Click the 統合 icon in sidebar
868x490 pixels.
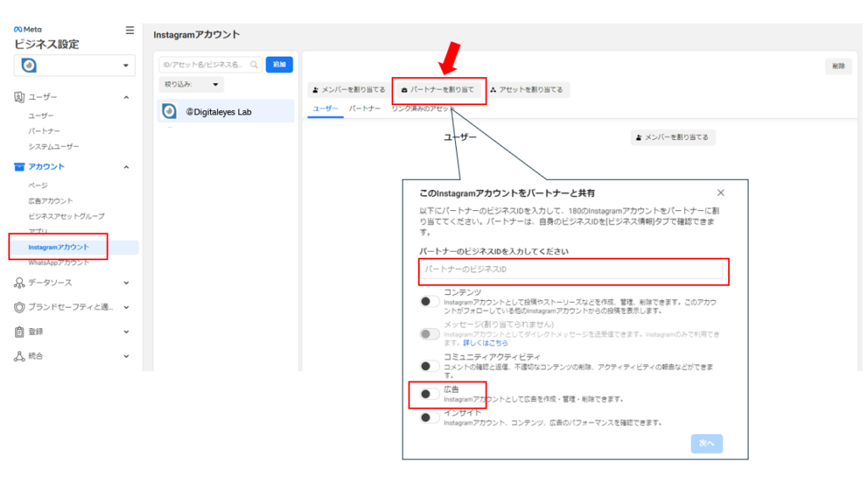[19, 356]
